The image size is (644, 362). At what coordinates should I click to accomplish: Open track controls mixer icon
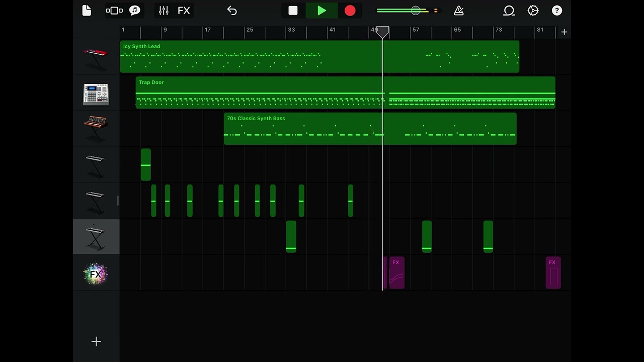[x=164, y=11]
